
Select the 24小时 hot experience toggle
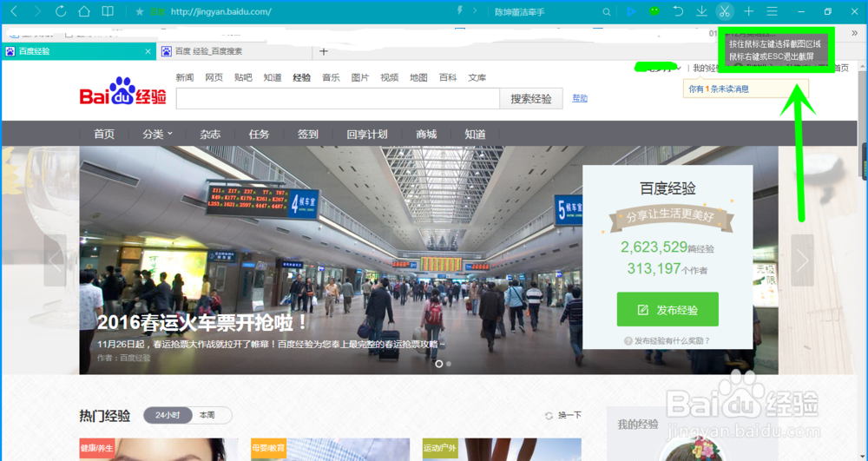168,415
